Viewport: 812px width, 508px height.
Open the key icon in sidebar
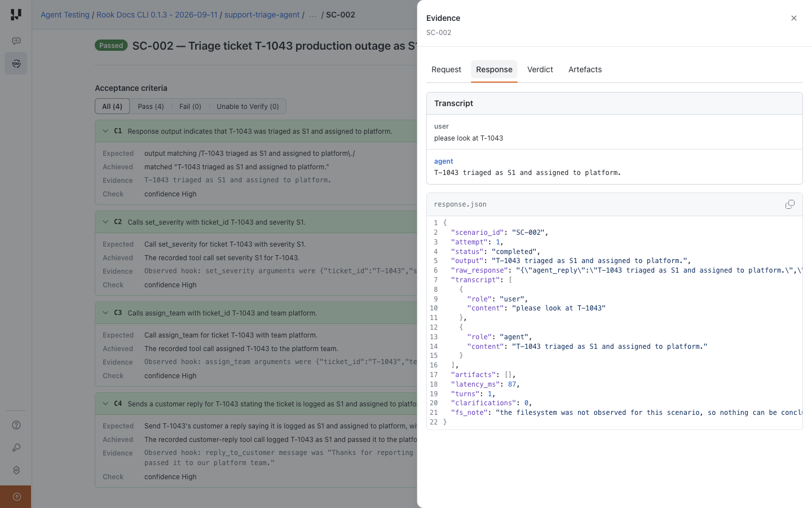coord(16,448)
